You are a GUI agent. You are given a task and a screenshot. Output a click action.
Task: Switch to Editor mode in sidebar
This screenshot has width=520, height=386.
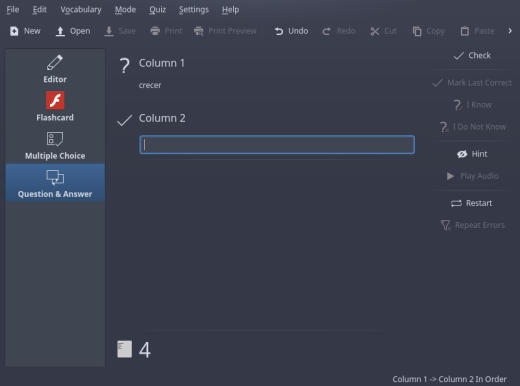(x=55, y=69)
